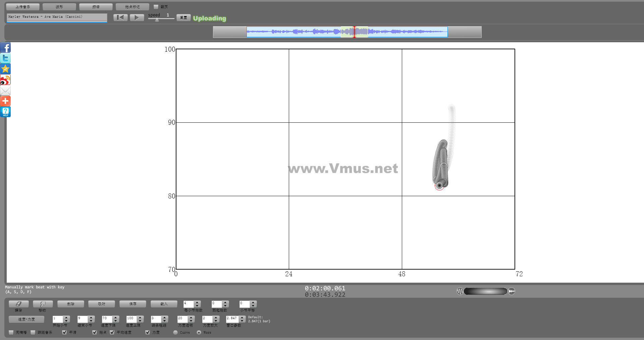This screenshot has height=340, width=644.
Task: Select the eraser (擦除) tool
Action: point(18,304)
